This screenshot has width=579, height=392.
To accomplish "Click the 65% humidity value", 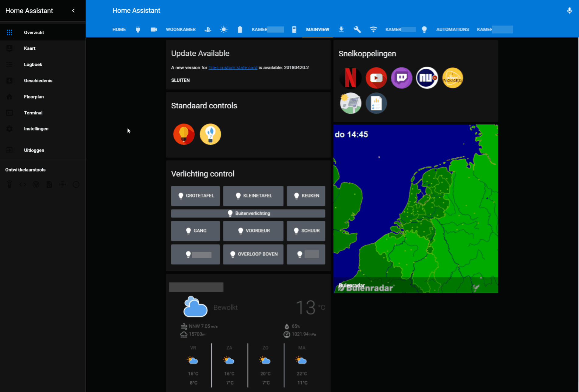I will pos(296,326).
